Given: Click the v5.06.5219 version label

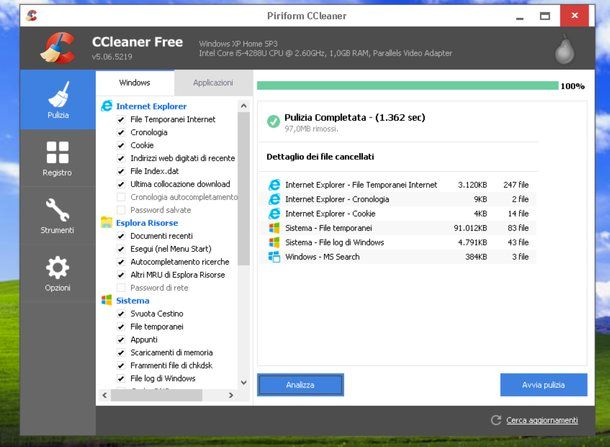Looking at the screenshot, I should 112,57.
